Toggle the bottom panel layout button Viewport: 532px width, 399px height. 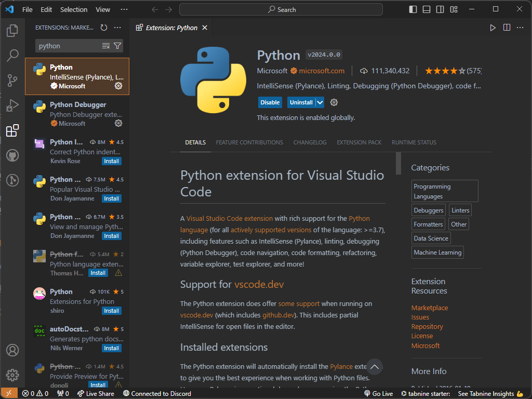click(x=427, y=9)
